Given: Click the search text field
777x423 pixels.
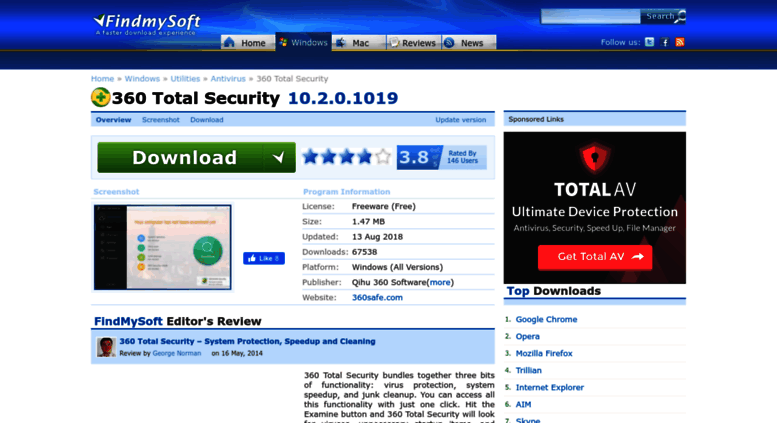Looking at the screenshot, I should click(x=590, y=16).
